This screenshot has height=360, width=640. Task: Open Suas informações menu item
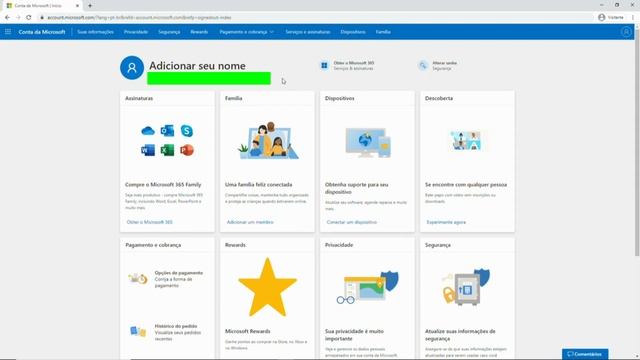pos(96,32)
